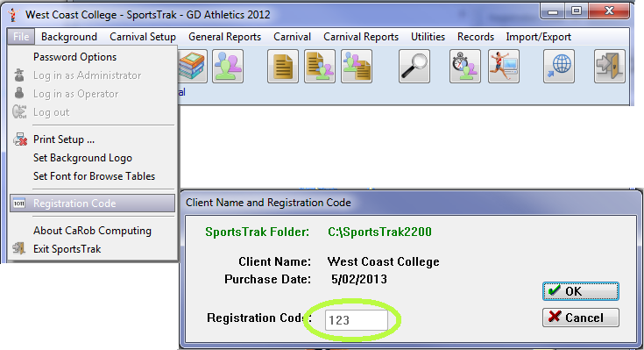Choose Set Background Logo
This screenshot has height=350, width=644.
click(x=92, y=158)
